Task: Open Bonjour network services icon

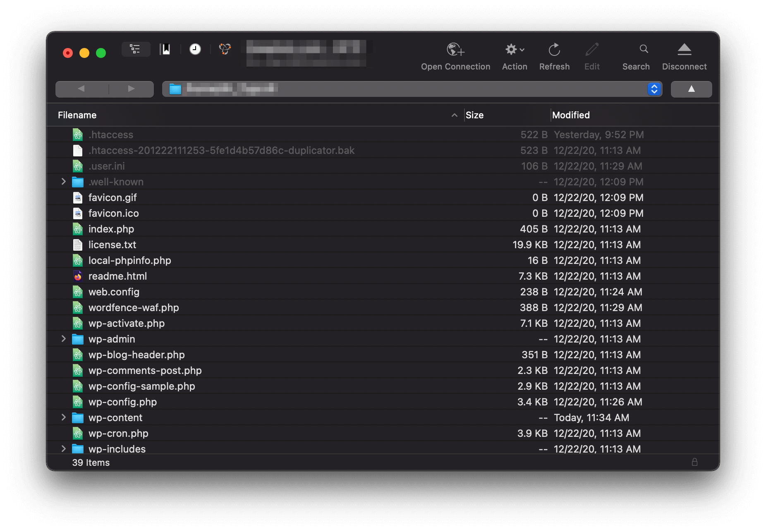Action: point(225,49)
